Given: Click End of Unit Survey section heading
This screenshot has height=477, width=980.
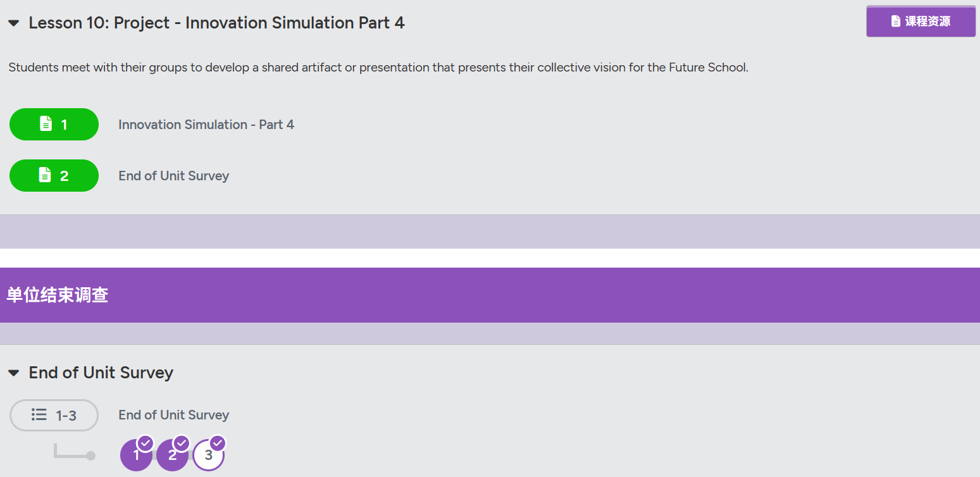Looking at the screenshot, I should pos(101,373).
